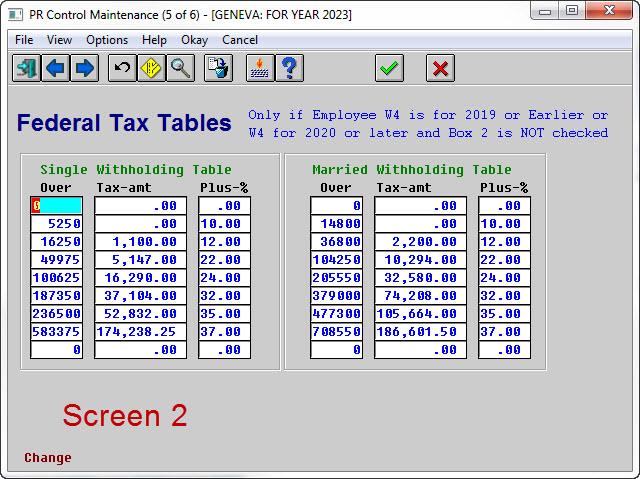The height and width of the screenshot is (479, 640).
Task: Click Married Tax-amt field 10,294.00
Action: [420, 259]
